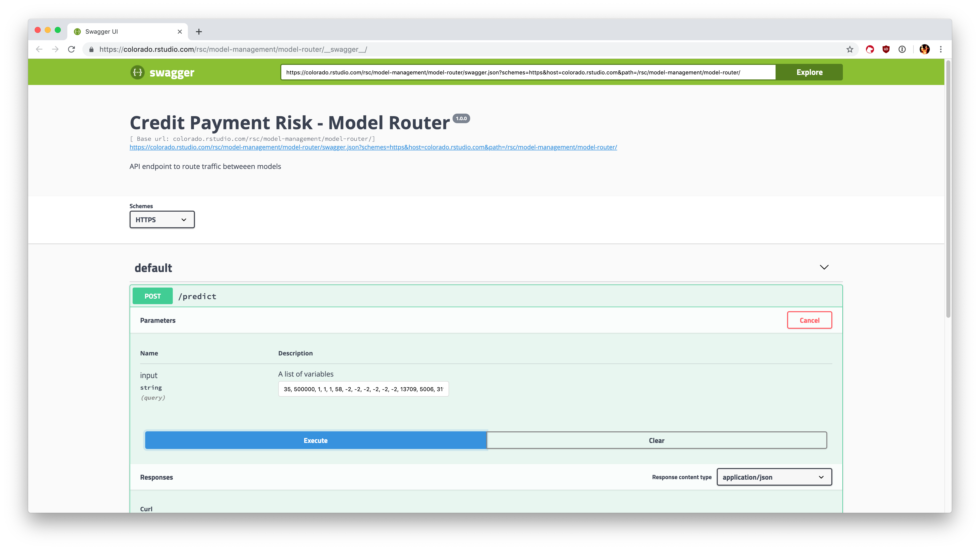The image size is (980, 550).
Task: Open the HTTPS schemes dropdown
Action: pos(162,220)
